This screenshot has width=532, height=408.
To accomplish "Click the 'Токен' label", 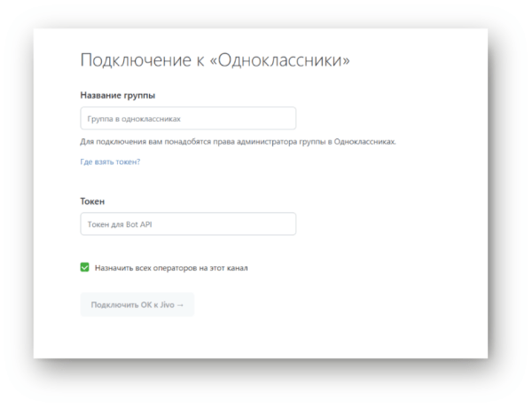I will 92,201.
